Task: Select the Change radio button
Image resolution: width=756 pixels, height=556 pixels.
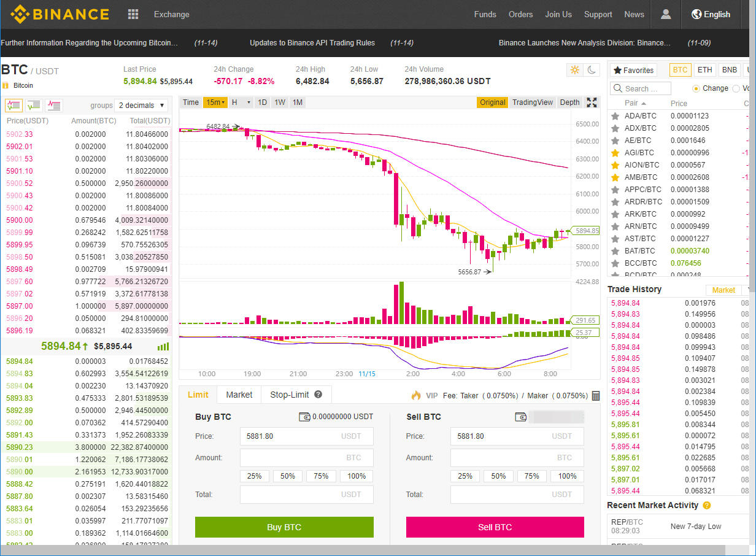Action: click(696, 88)
